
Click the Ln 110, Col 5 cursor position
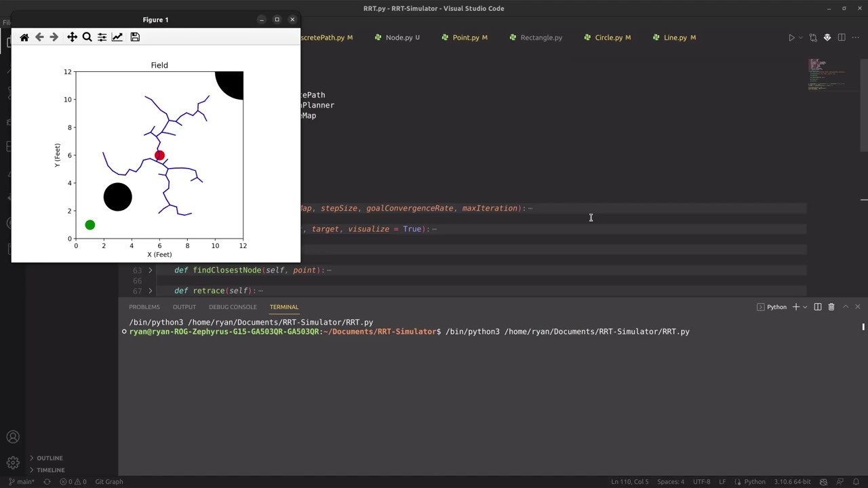[x=630, y=482]
